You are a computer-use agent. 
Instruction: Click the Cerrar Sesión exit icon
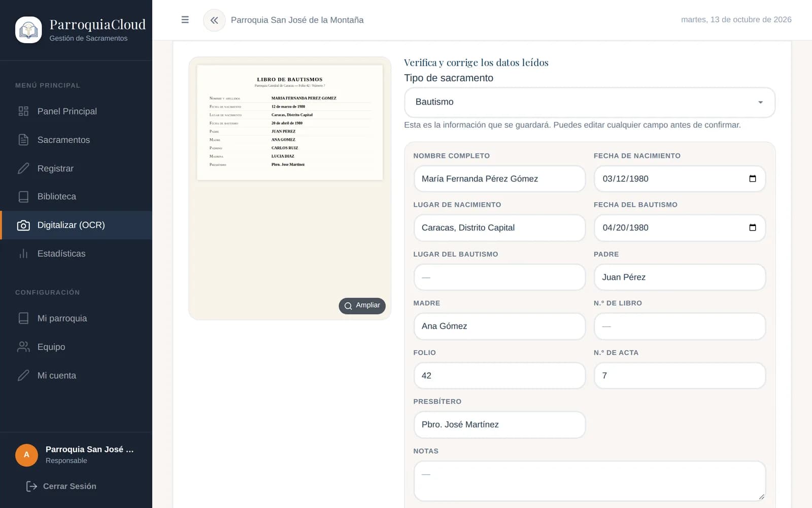(31, 486)
